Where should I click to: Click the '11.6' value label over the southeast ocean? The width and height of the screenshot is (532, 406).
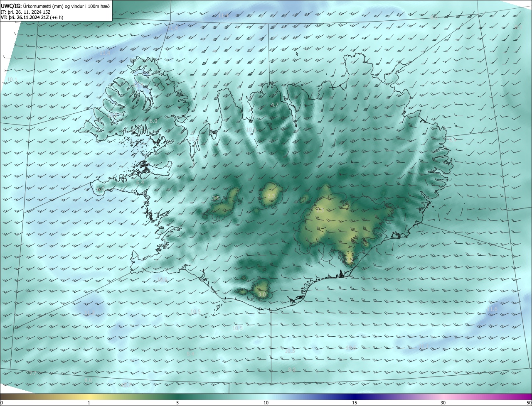click(x=493, y=309)
